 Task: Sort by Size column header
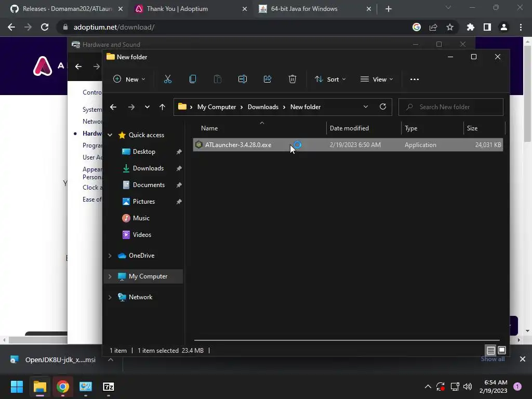[x=472, y=128]
